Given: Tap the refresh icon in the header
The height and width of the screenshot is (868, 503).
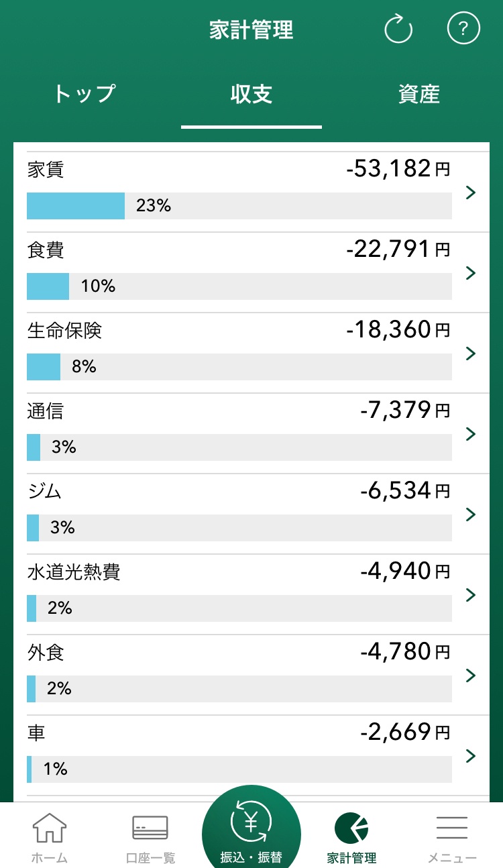Looking at the screenshot, I should pos(398,30).
